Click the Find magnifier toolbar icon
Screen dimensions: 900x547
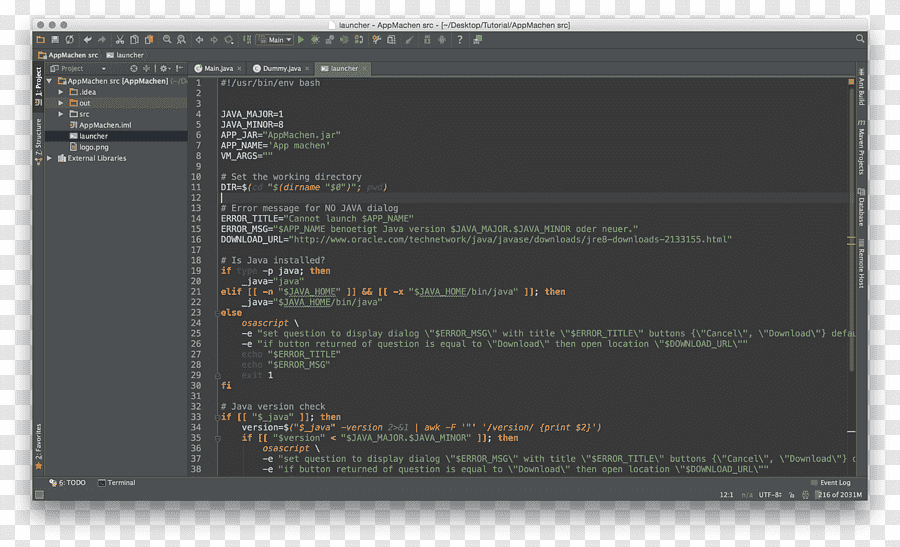click(x=166, y=40)
